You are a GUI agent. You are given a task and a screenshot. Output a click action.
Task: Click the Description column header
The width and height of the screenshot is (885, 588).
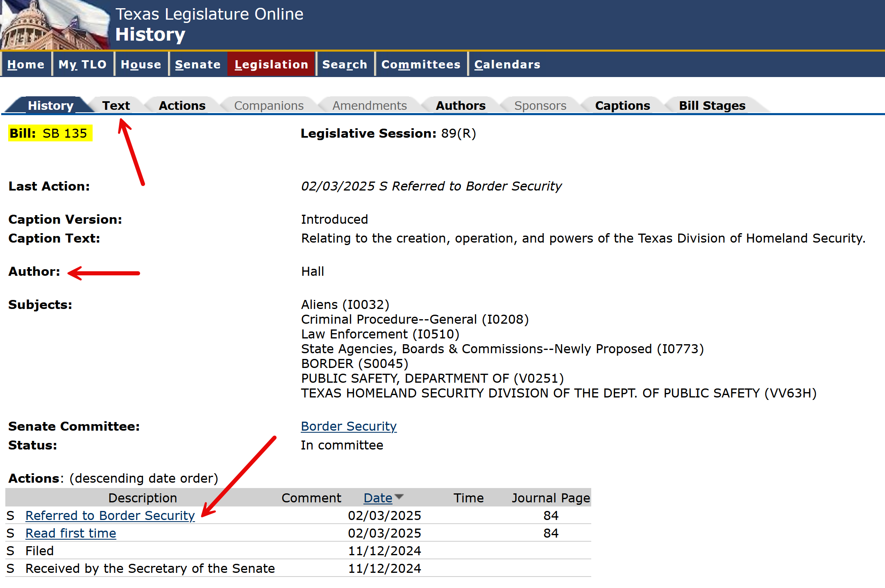tap(143, 498)
